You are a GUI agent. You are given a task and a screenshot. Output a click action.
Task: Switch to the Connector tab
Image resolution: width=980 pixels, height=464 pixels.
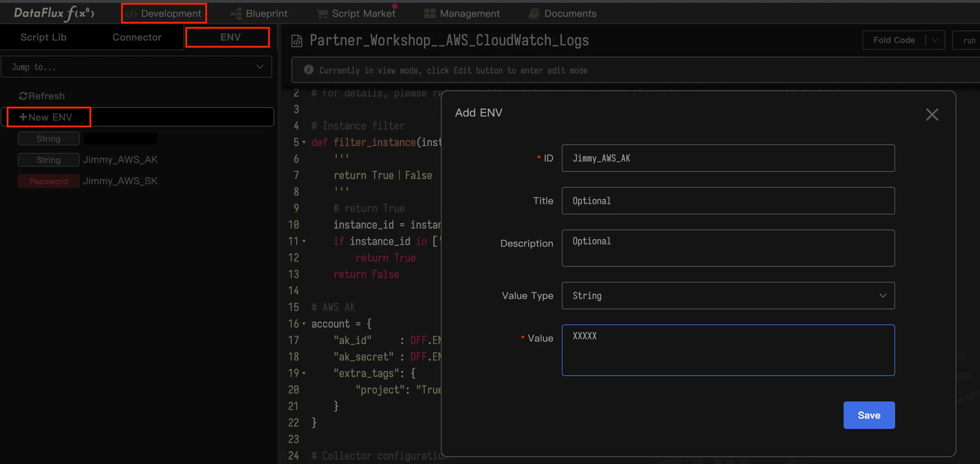[x=136, y=37]
